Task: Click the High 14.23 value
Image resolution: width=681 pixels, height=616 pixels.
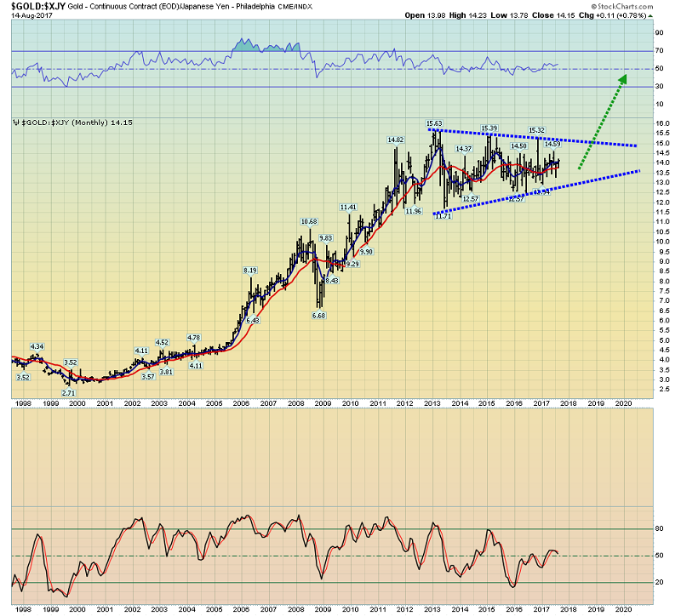Action: click(x=468, y=15)
